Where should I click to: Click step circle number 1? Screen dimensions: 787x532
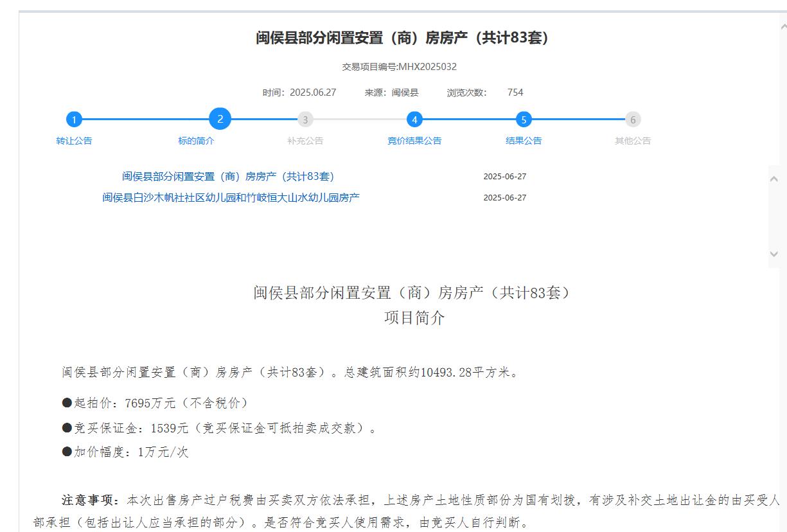point(74,120)
